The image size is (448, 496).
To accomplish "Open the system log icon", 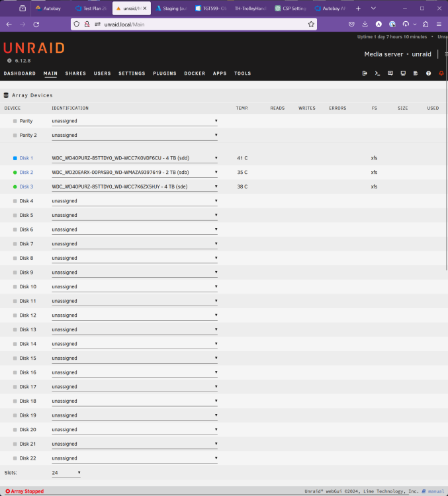I will pyautogui.click(x=416, y=73).
